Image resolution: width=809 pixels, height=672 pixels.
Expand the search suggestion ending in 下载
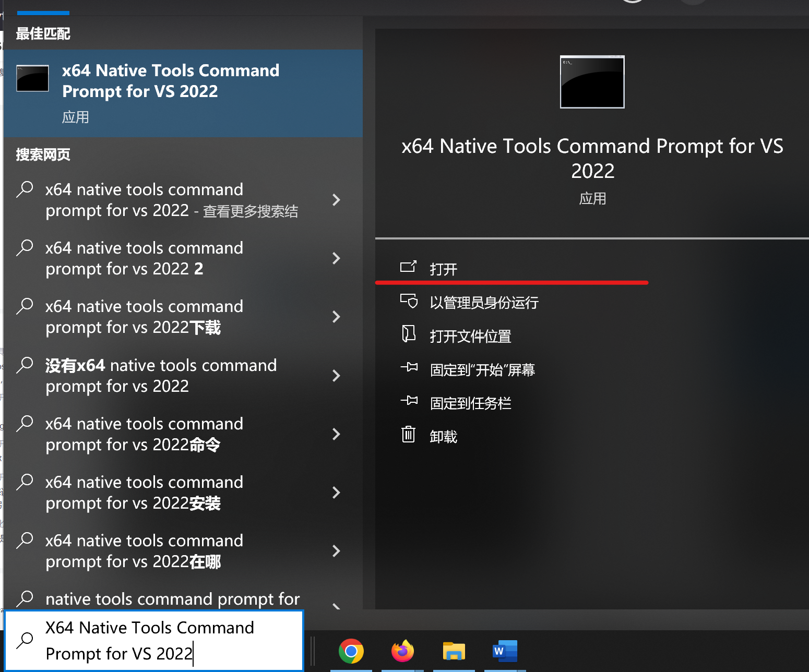(x=337, y=317)
